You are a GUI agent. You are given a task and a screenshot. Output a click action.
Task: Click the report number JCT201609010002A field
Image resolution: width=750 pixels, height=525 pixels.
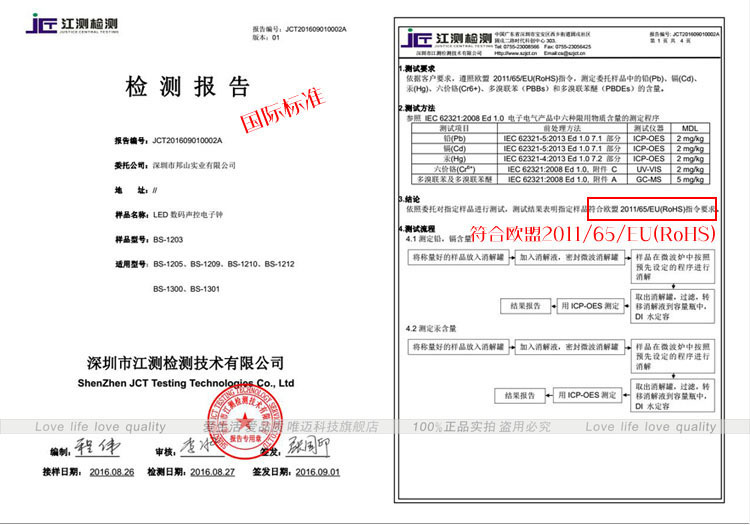click(x=168, y=141)
